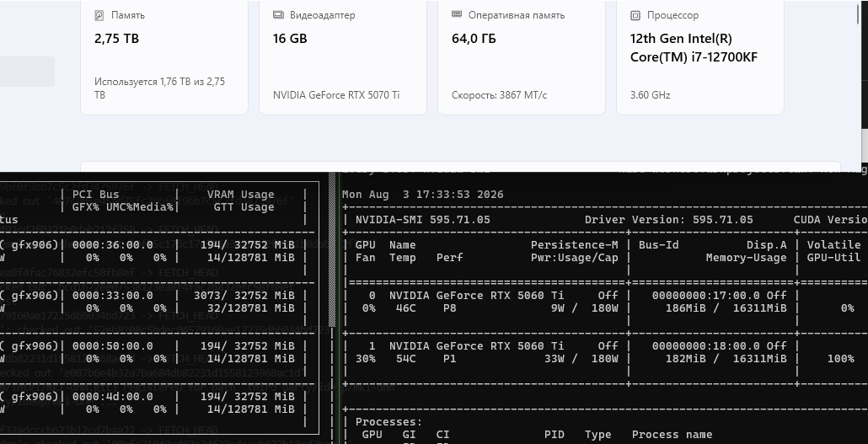Click the '33W / 180W' power reading
This screenshot has width=868, height=444.
click(581, 359)
